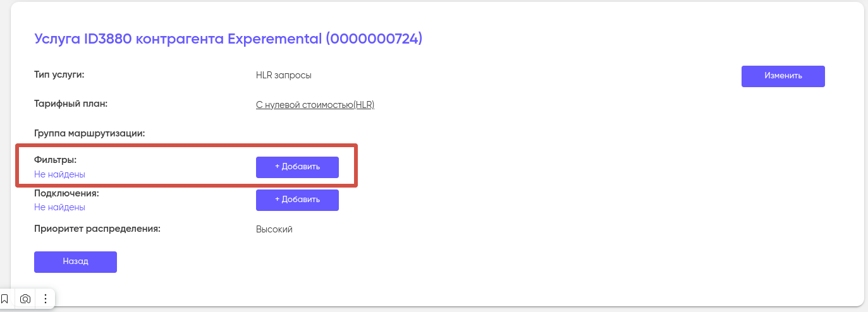868x312 pixels.
Task: Click the camera search icon
Action: [25, 299]
